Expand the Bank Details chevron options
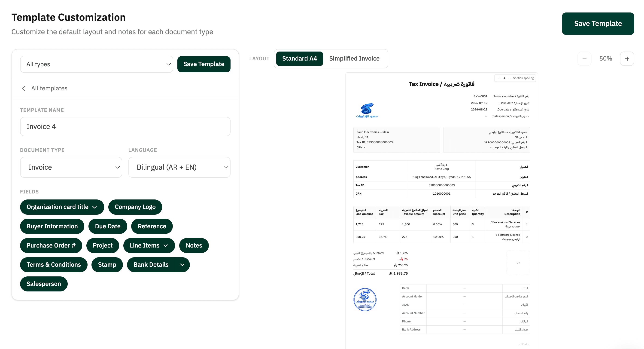644x349 pixels. click(182, 265)
